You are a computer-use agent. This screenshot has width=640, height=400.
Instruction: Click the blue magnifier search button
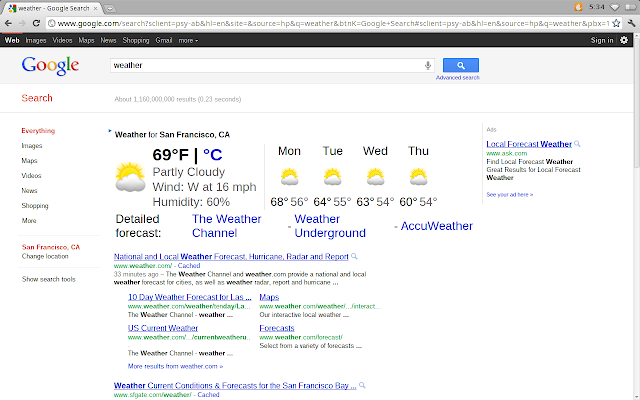[461, 65]
